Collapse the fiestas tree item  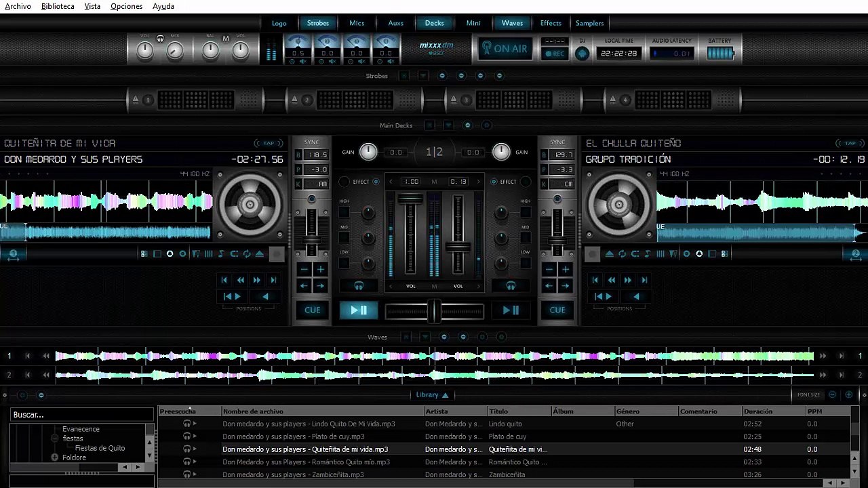(x=55, y=439)
